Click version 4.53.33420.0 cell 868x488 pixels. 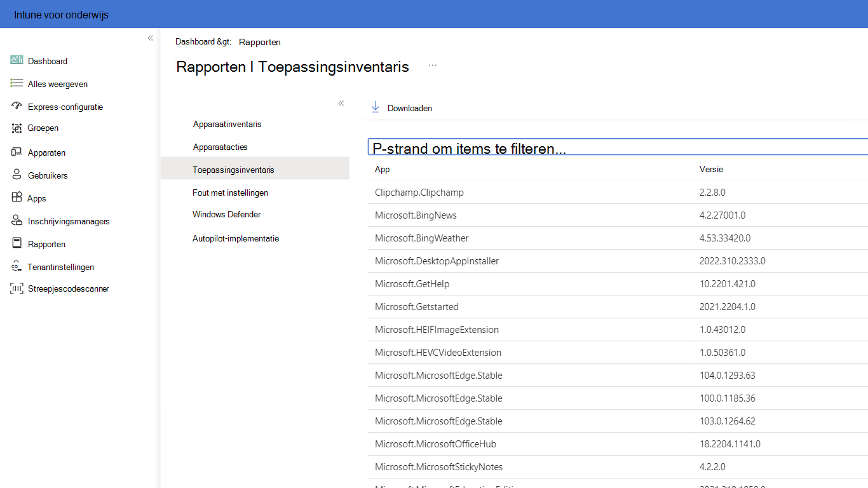coord(725,238)
